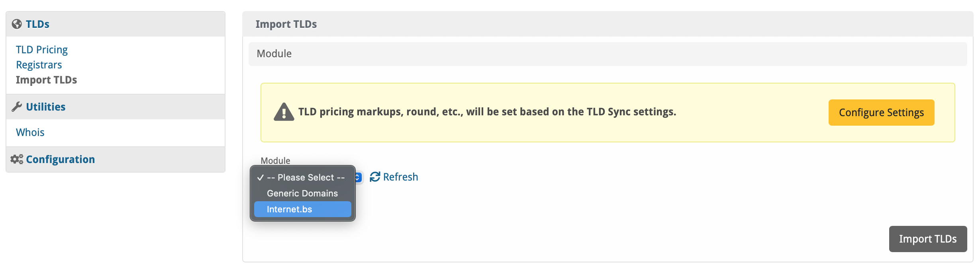Click the globe icon beside TLDs
Screen dimensions: 980x272
(17, 24)
